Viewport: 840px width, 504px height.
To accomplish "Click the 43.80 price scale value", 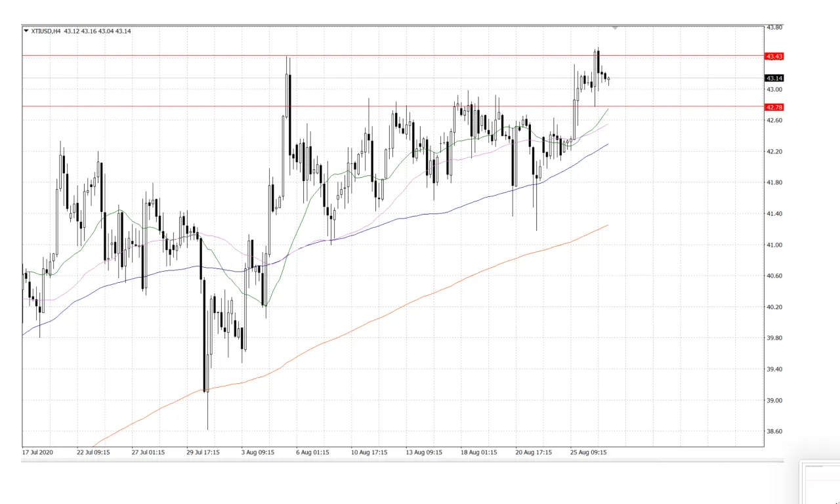I will click(774, 28).
